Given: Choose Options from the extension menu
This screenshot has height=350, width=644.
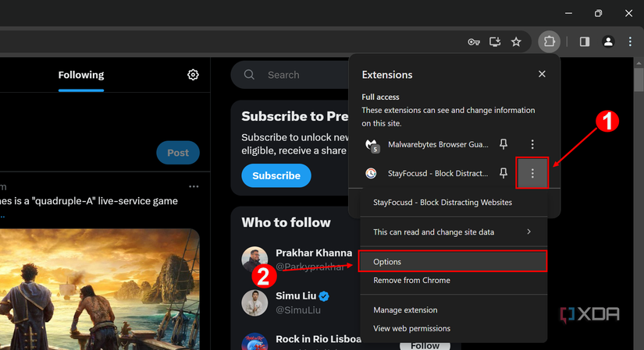Looking at the screenshot, I should 453,261.
